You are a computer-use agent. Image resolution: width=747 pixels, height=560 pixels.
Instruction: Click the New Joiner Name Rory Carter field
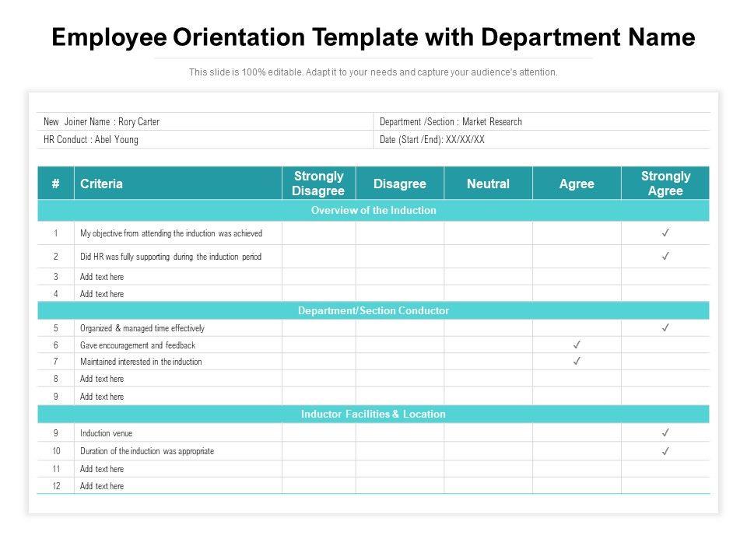click(x=102, y=122)
